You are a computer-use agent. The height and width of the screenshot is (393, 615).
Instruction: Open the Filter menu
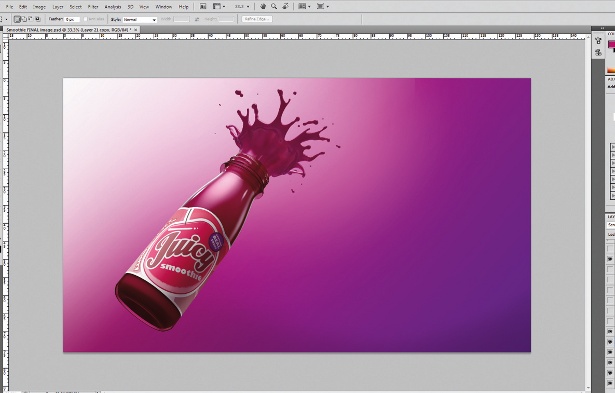click(93, 7)
